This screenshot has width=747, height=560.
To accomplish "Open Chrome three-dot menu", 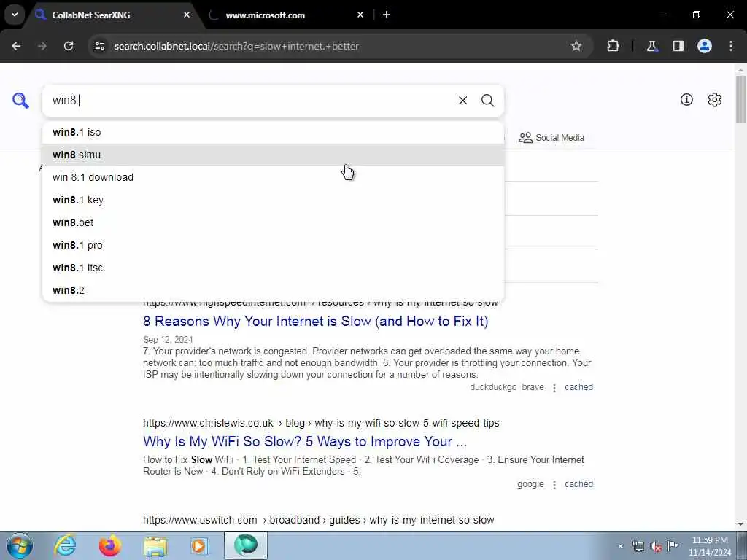I will tap(731, 46).
